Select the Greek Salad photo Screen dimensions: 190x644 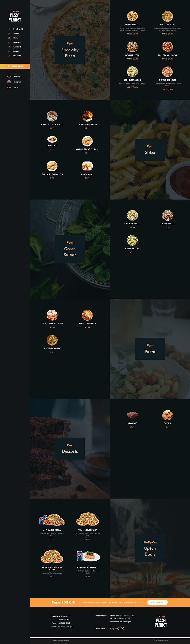click(x=167, y=215)
